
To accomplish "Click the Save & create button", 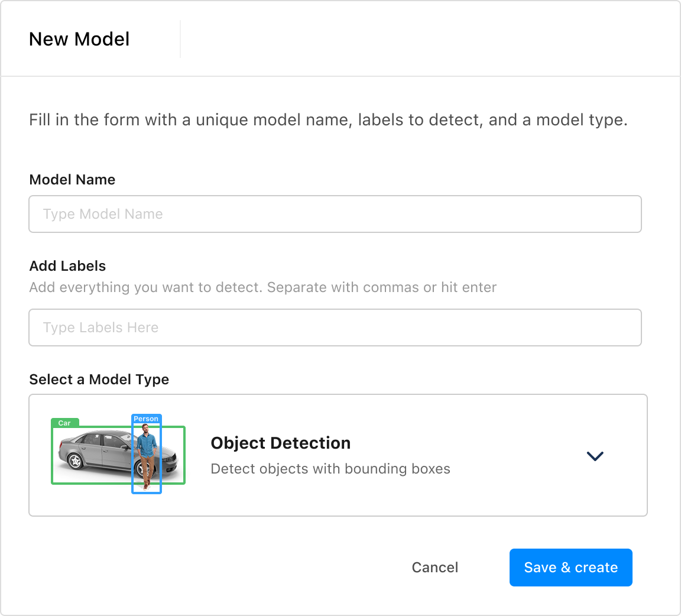I will tap(570, 568).
